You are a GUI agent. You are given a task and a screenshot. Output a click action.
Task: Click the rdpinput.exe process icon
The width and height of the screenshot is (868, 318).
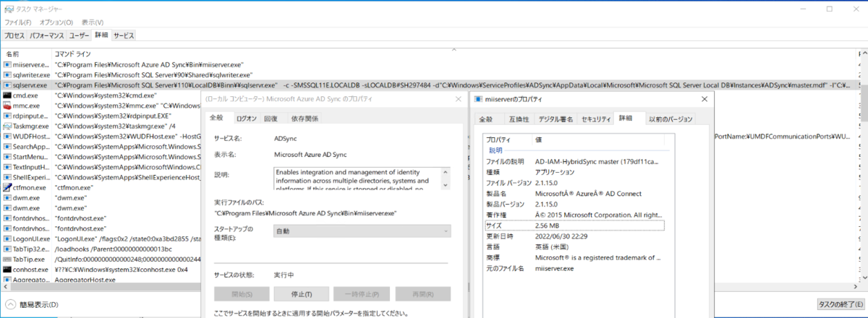(7, 115)
